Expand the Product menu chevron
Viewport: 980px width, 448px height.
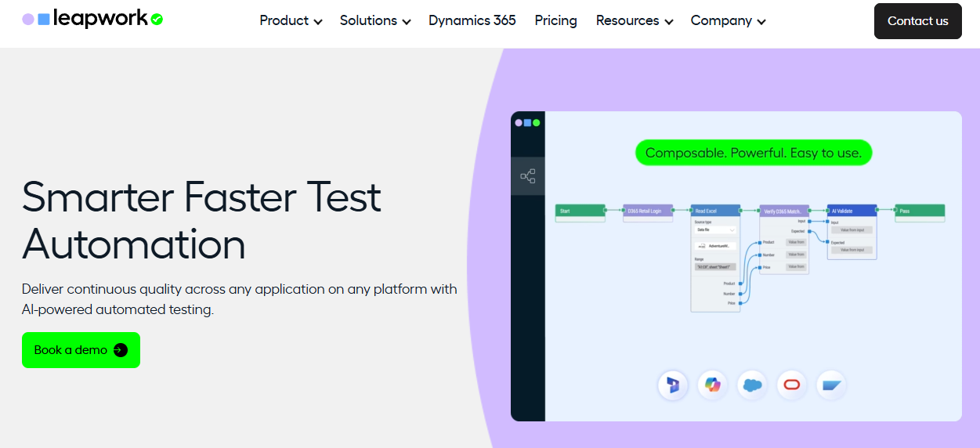coord(318,22)
